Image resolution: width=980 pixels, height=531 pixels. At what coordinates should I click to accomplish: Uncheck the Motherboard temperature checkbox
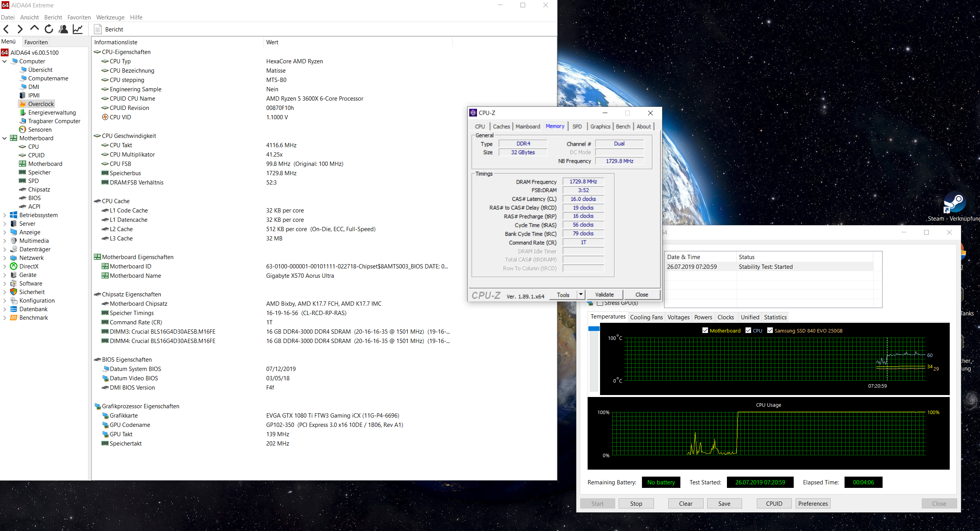pyautogui.click(x=705, y=331)
